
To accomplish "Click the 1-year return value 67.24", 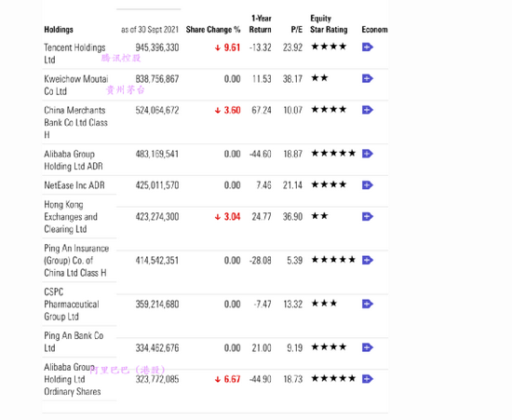I will [x=262, y=111].
